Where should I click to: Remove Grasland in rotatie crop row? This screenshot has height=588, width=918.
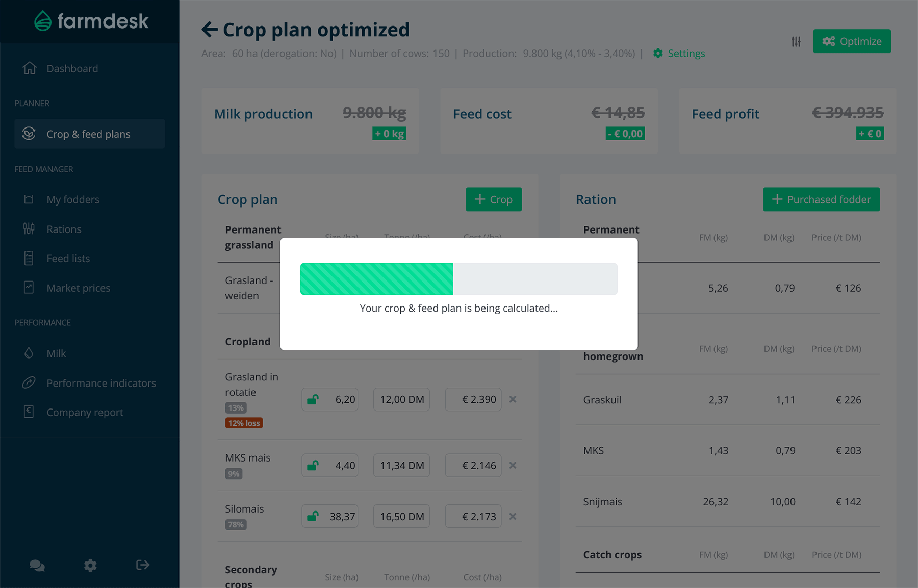click(513, 399)
